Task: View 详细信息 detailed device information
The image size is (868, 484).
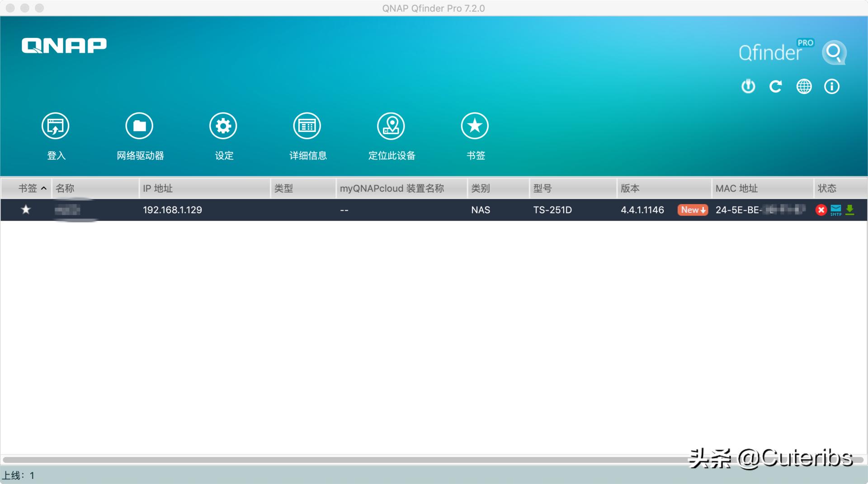Action: [x=307, y=134]
